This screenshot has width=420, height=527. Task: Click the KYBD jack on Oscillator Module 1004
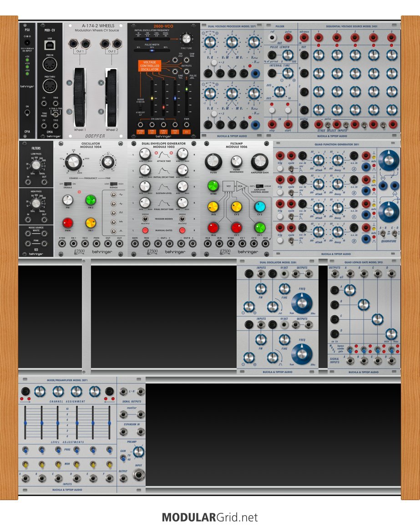click(x=62, y=244)
